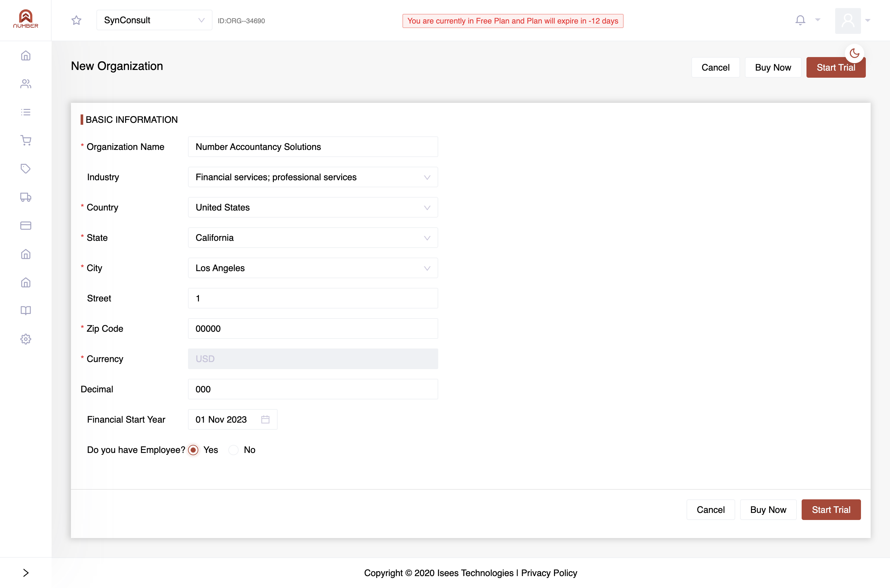This screenshot has width=890, height=588.
Task: Click the user profile avatar
Action: pyautogui.click(x=848, y=20)
